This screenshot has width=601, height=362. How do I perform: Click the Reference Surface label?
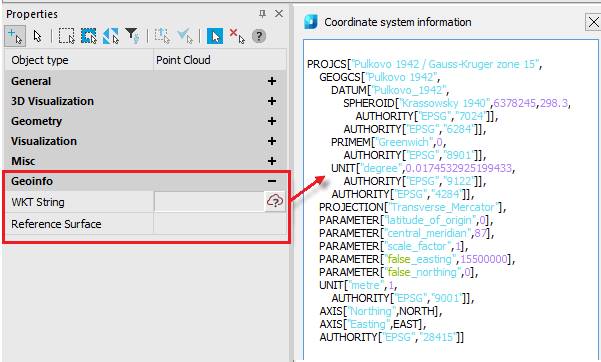coord(56,224)
